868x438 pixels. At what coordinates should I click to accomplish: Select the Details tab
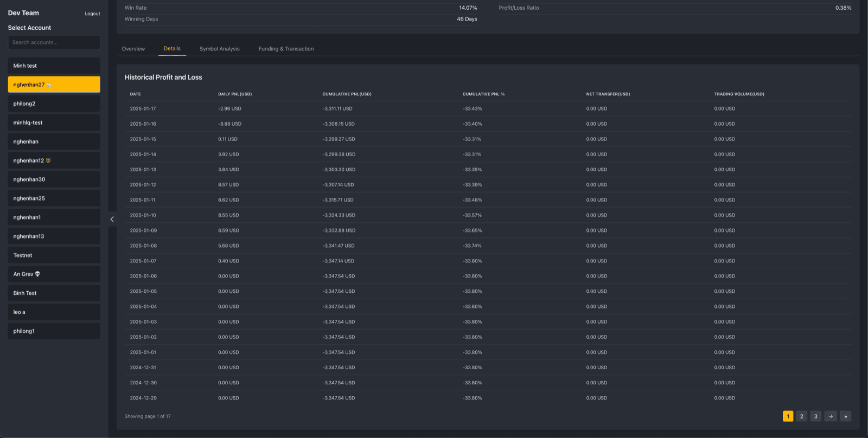click(172, 49)
